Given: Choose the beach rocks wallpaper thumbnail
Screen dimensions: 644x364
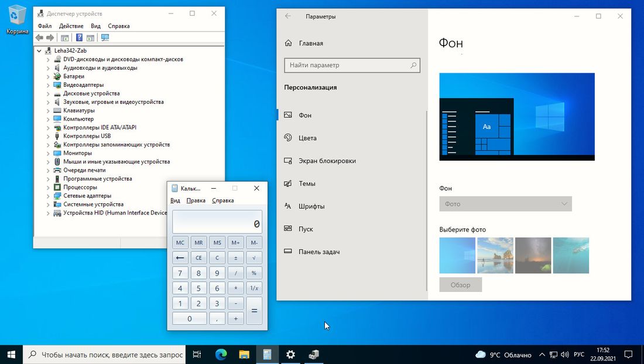Looking at the screenshot, I should tap(495, 256).
